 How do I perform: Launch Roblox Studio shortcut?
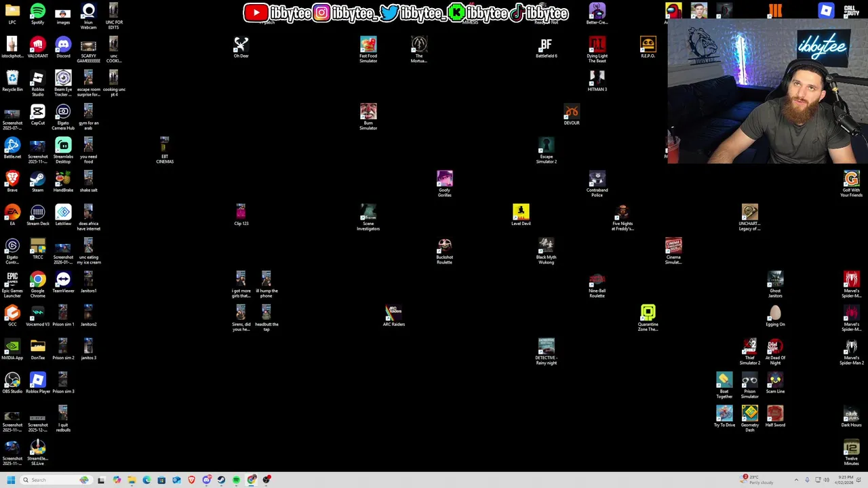click(x=37, y=83)
